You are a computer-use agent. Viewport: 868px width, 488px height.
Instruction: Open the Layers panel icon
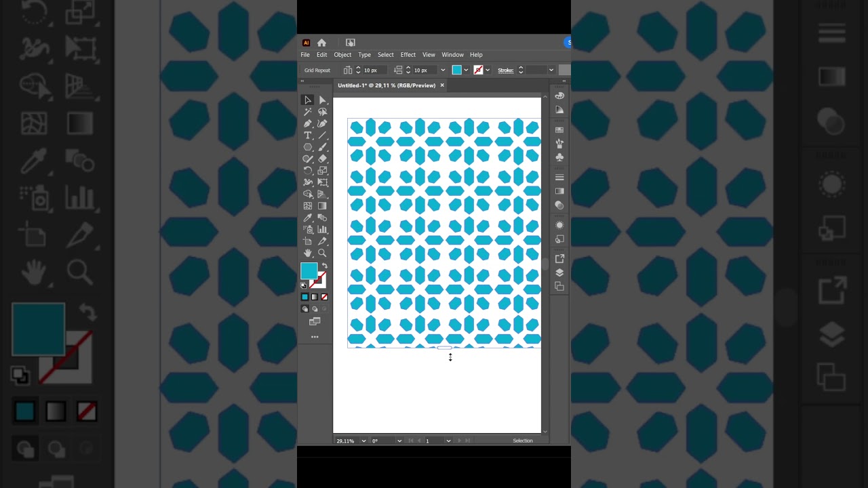[x=559, y=272]
